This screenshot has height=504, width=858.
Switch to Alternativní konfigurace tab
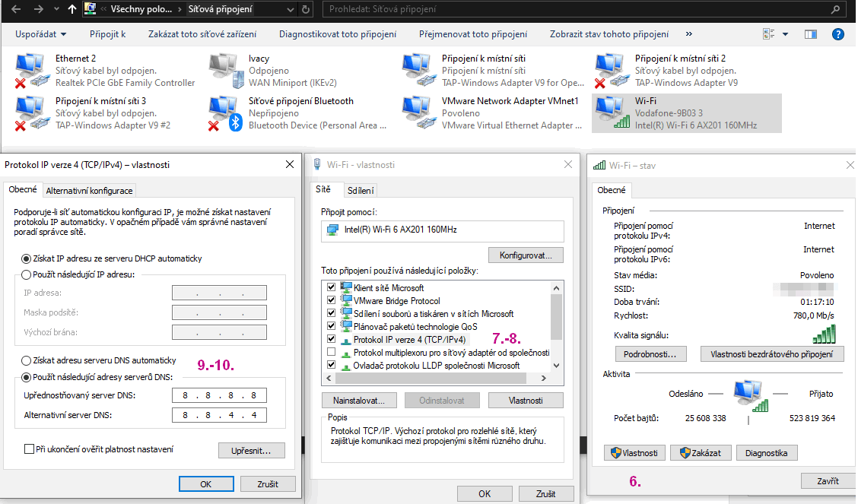[90, 191]
